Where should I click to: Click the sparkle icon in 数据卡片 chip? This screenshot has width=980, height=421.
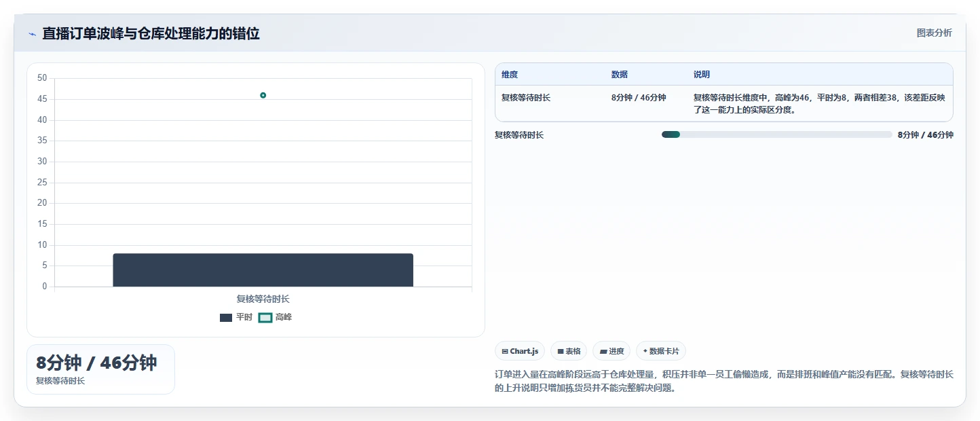point(645,351)
